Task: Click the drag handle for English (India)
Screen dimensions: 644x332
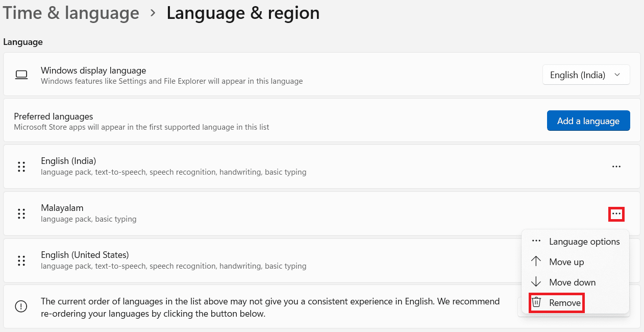Action: tap(21, 167)
